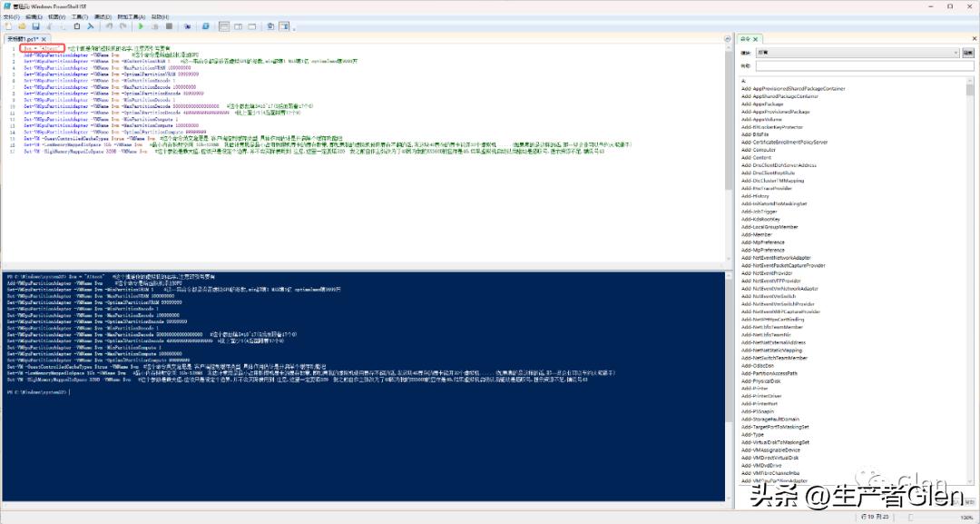Image resolution: width=980 pixels, height=524 pixels.
Task: Click the command list scrollbar thumb
Action: coord(970,89)
